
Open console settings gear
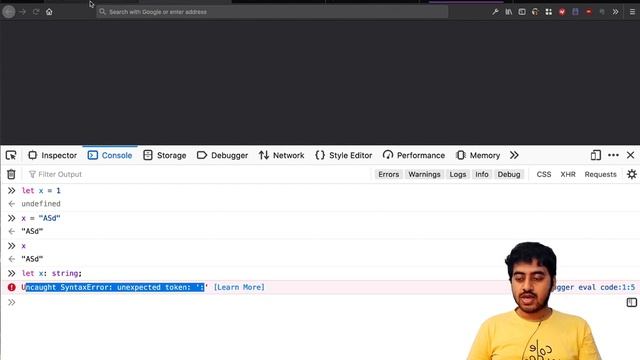[631, 174]
